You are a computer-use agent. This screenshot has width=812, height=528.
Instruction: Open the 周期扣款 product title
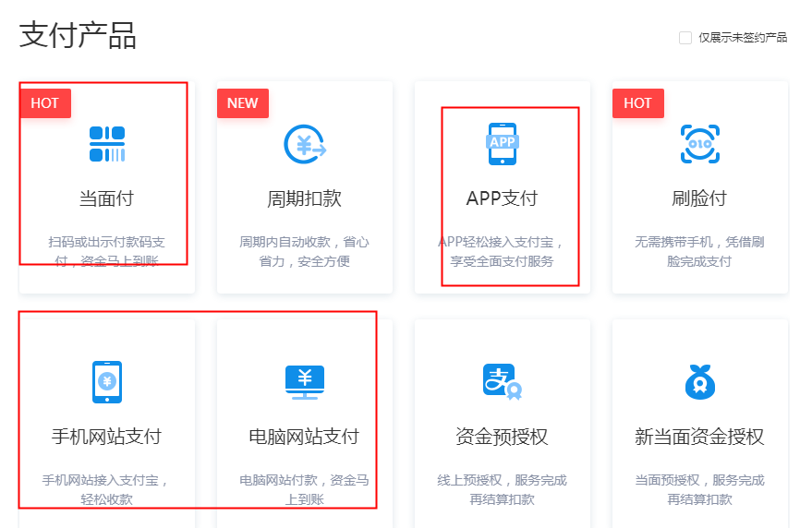305,198
